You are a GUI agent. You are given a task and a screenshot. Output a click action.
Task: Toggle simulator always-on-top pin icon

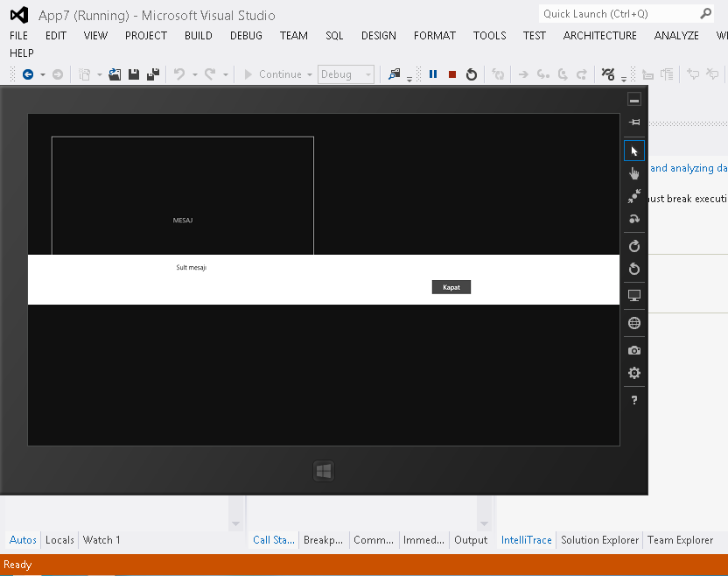tap(634, 123)
